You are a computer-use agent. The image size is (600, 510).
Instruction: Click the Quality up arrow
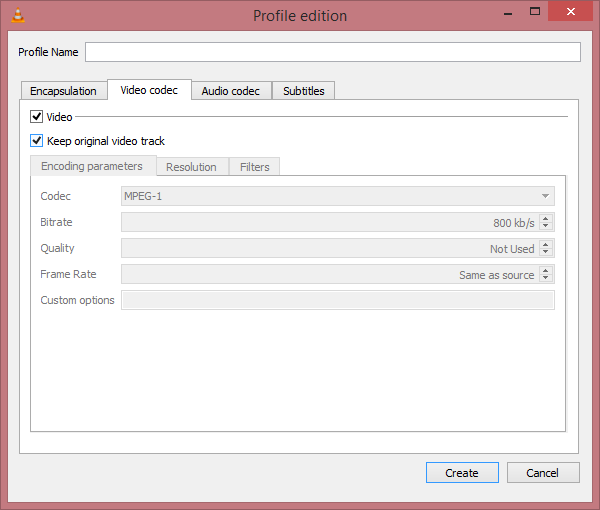pyautogui.click(x=546, y=244)
